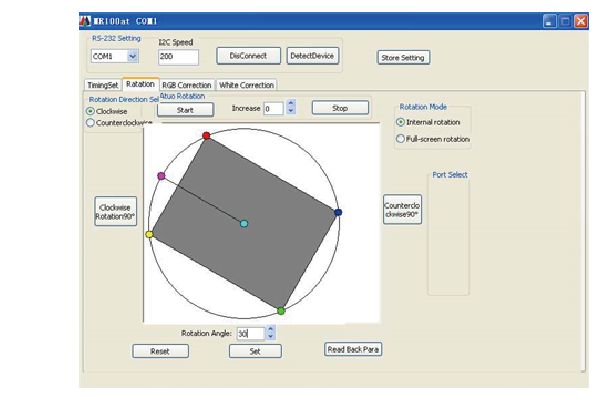This screenshot has height=400, width=600.
Task: Switch to the TimingSet tab
Action: click(x=101, y=85)
